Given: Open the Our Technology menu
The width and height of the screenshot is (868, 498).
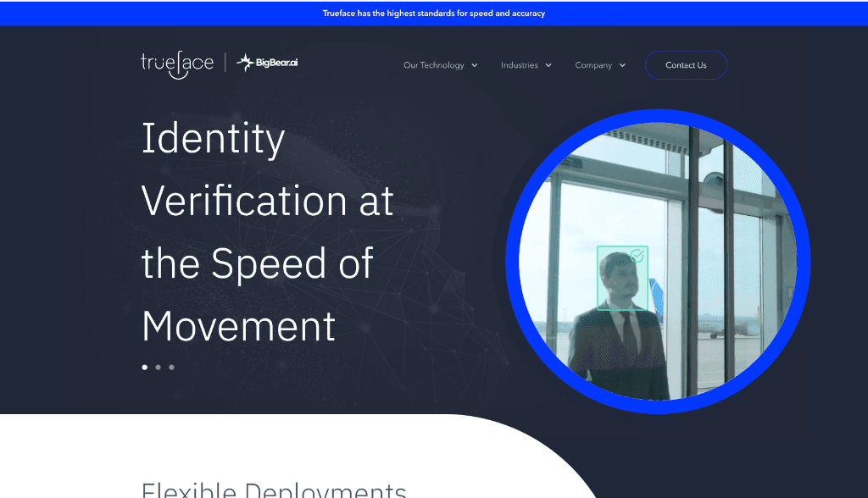Looking at the screenshot, I should 434,65.
